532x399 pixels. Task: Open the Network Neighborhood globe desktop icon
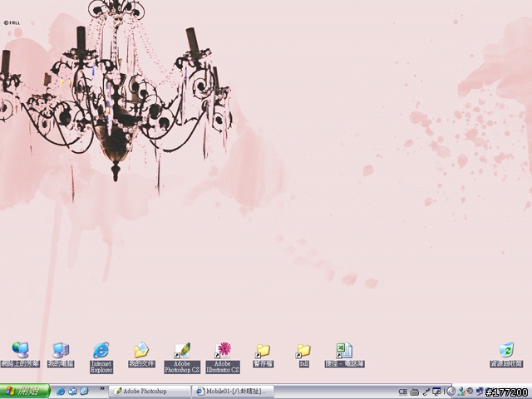[20, 350]
